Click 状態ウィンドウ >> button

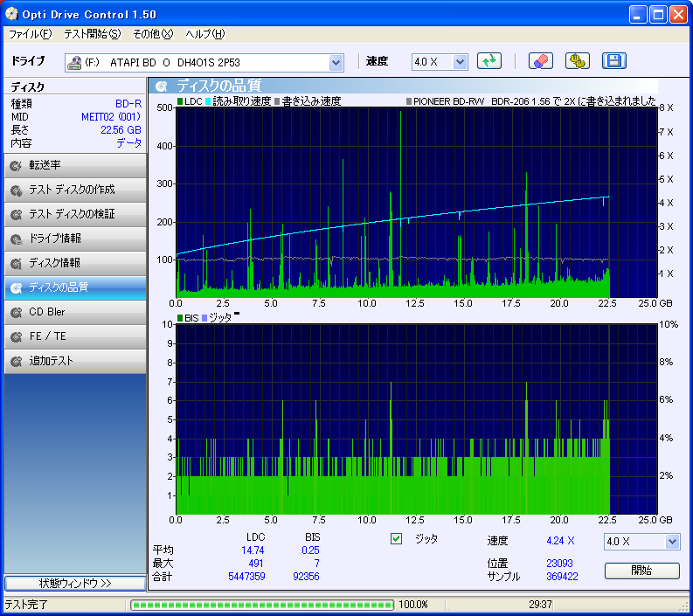tap(75, 583)
